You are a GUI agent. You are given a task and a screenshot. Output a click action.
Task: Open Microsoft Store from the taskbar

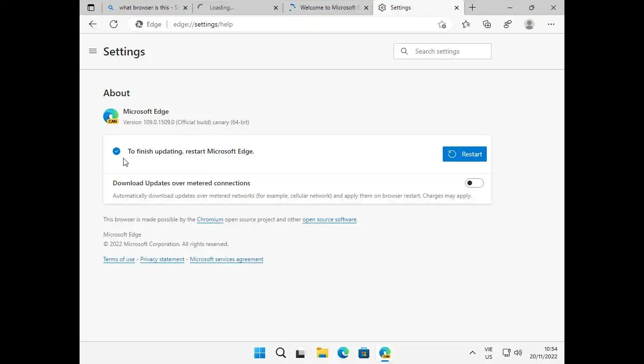click(364, 353)
